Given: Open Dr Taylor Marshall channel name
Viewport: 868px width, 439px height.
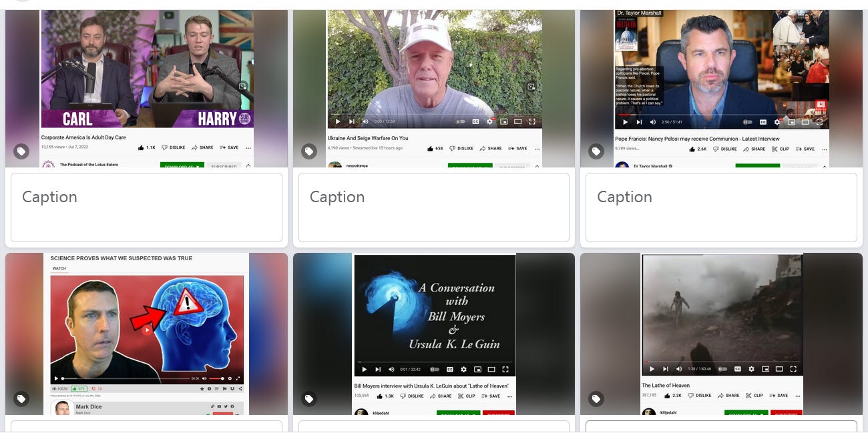Looking at the screenshot, I should [x=652, y=165].
